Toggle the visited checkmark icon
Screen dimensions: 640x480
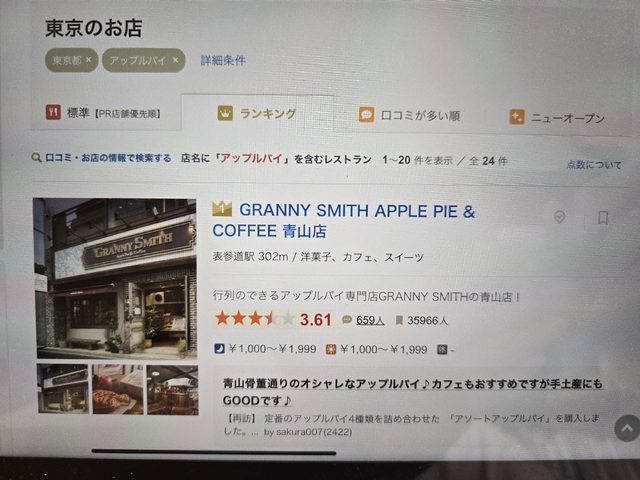click(x=559, y=217)
